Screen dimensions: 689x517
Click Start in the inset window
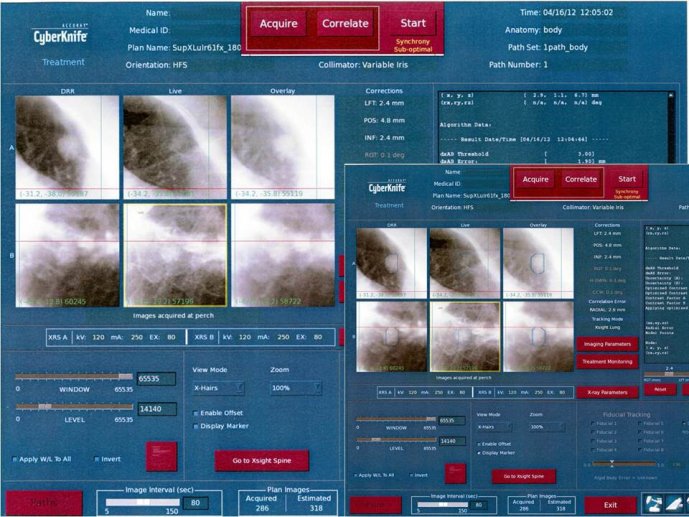tap(627, 179)
